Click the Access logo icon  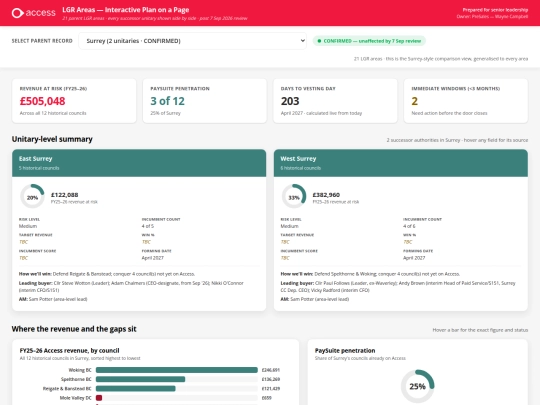point(18,13)
